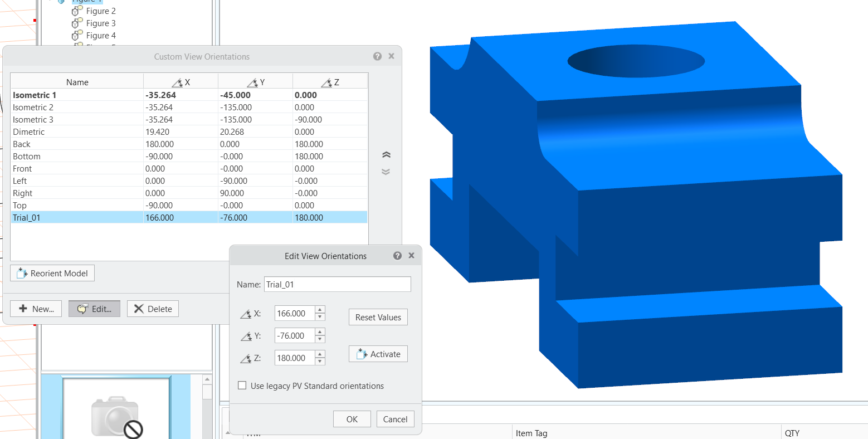Select the Delete orientation icon
868x439 pixels.
[x=138, y=308]
